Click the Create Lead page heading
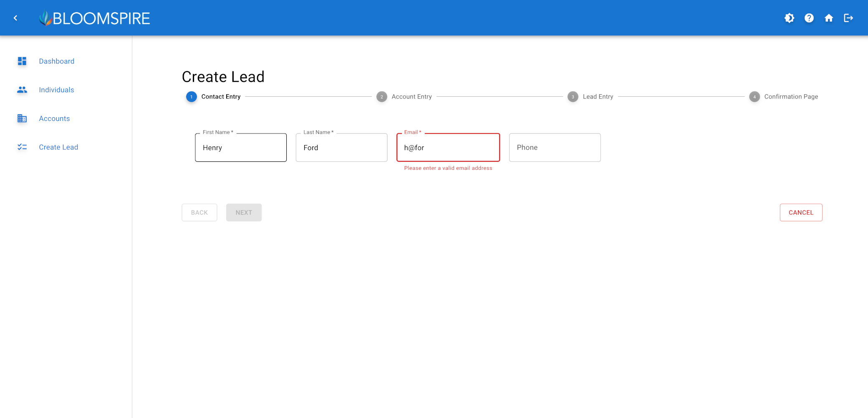Screen dimensions: 868x418 click(223, 77)
